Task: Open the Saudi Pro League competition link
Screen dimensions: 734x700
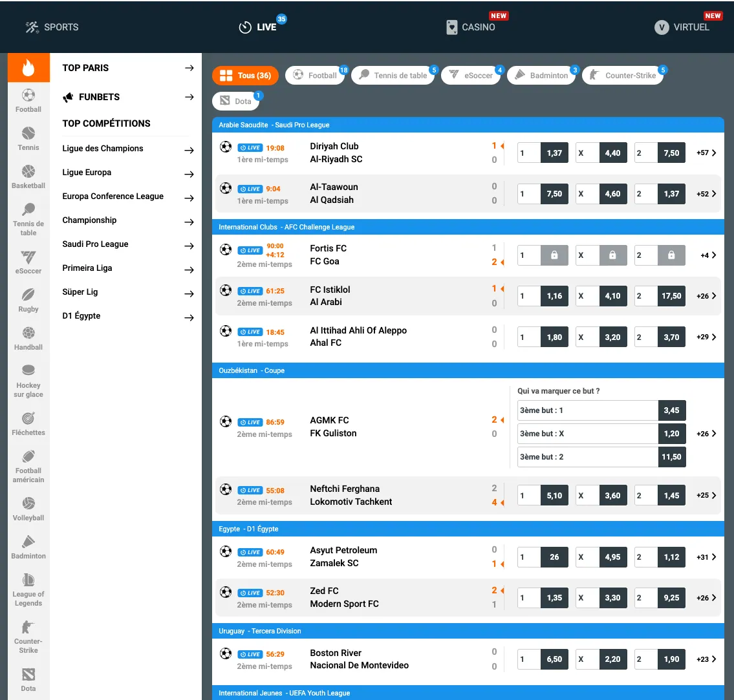Action: coord(128,244)
